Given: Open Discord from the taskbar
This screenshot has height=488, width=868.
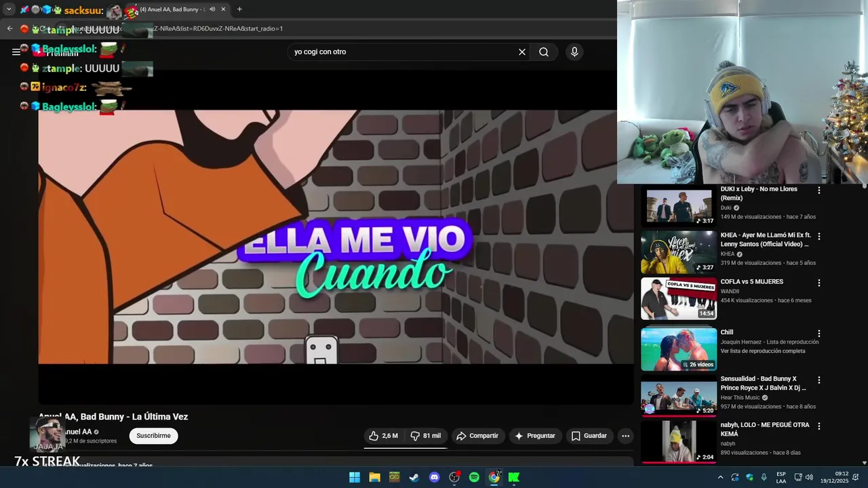Looking at the screenshot, I should [x=434, y=477].
